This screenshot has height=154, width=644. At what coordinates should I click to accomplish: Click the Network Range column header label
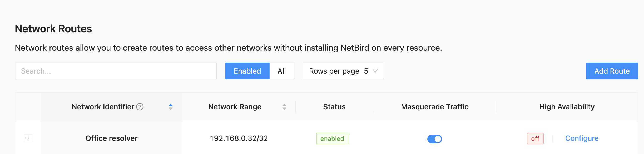(235, 107)
